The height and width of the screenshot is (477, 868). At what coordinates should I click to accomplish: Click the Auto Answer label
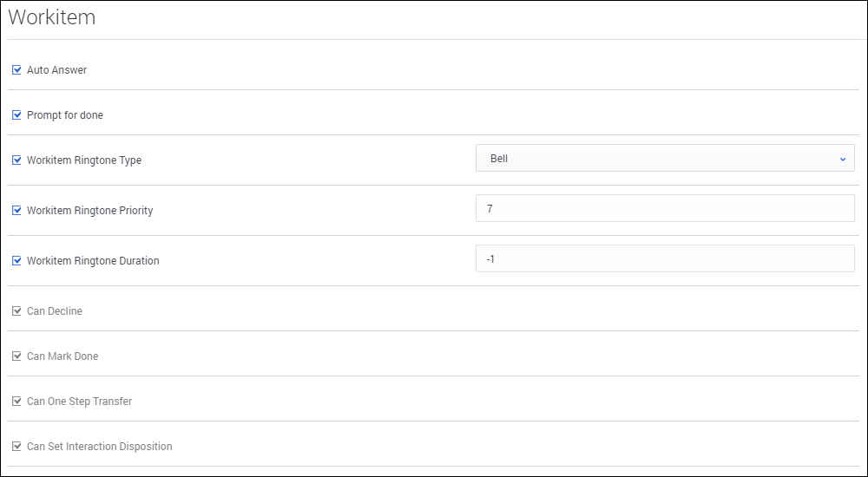tap(56, 70)
